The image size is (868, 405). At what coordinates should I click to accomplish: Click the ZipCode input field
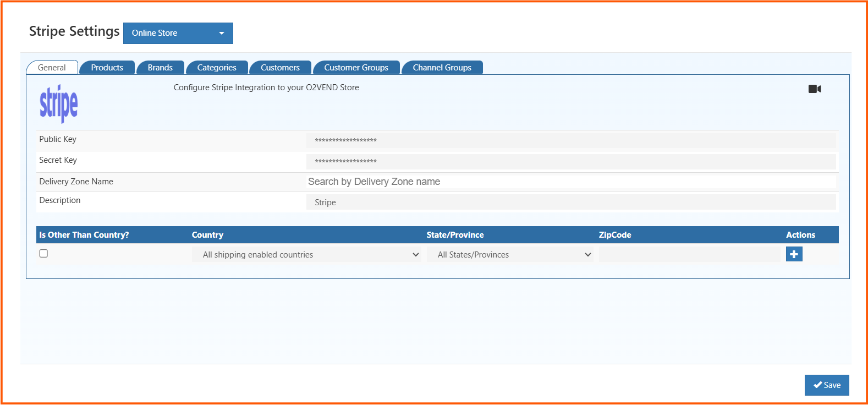(689, 254)
